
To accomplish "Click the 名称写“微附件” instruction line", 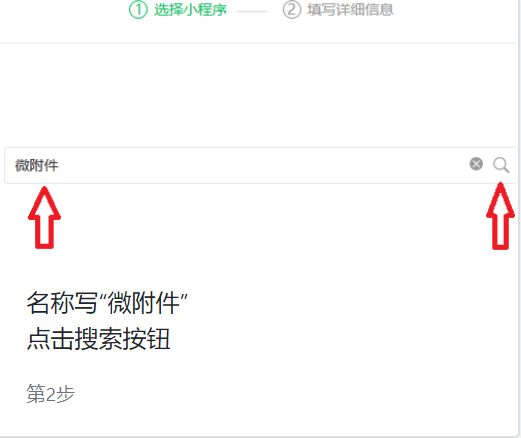I will point(107,303).
